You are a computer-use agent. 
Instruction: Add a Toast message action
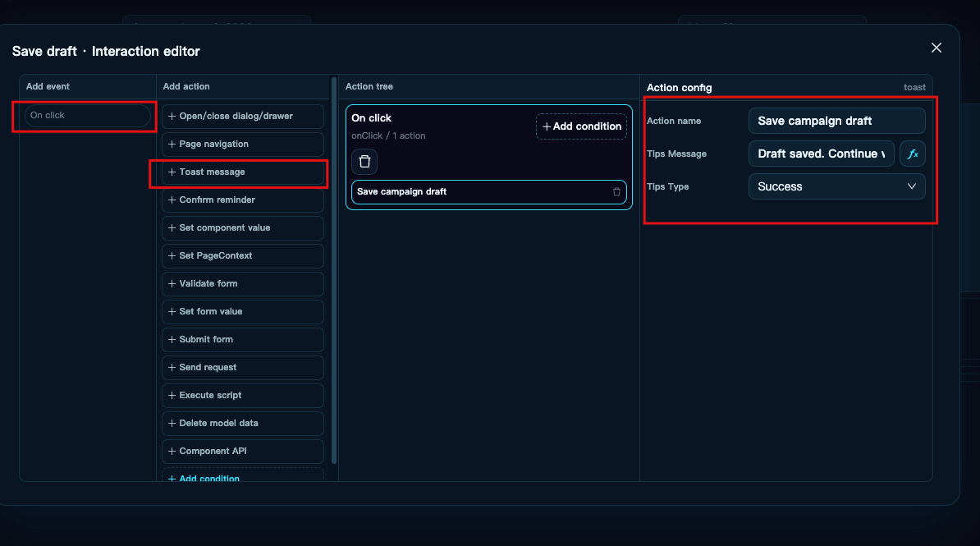[x=242, y=172]
